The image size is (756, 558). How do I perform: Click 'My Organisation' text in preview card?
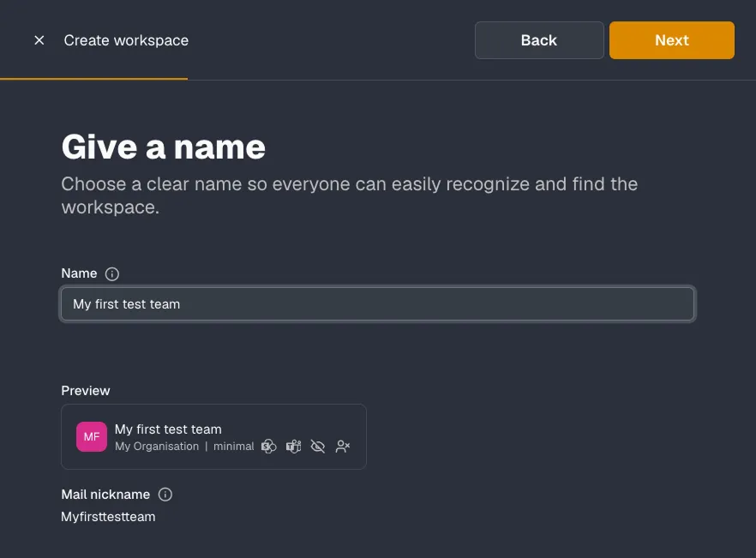tap(157, 447)
